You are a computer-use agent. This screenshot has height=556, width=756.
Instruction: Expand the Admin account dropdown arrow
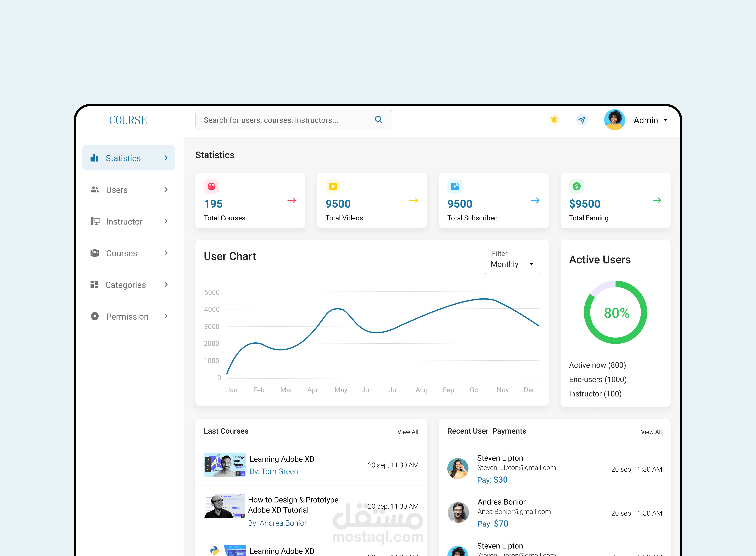(x=665, y=120)
